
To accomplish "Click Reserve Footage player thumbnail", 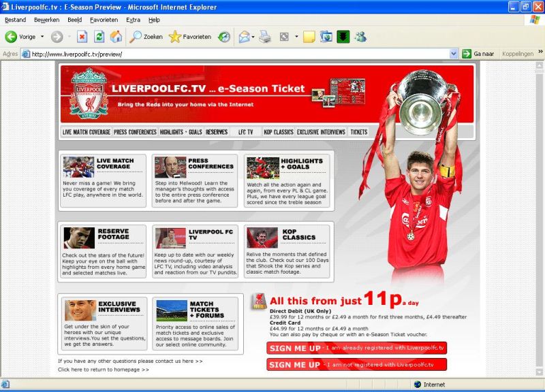I will (79, 238).
